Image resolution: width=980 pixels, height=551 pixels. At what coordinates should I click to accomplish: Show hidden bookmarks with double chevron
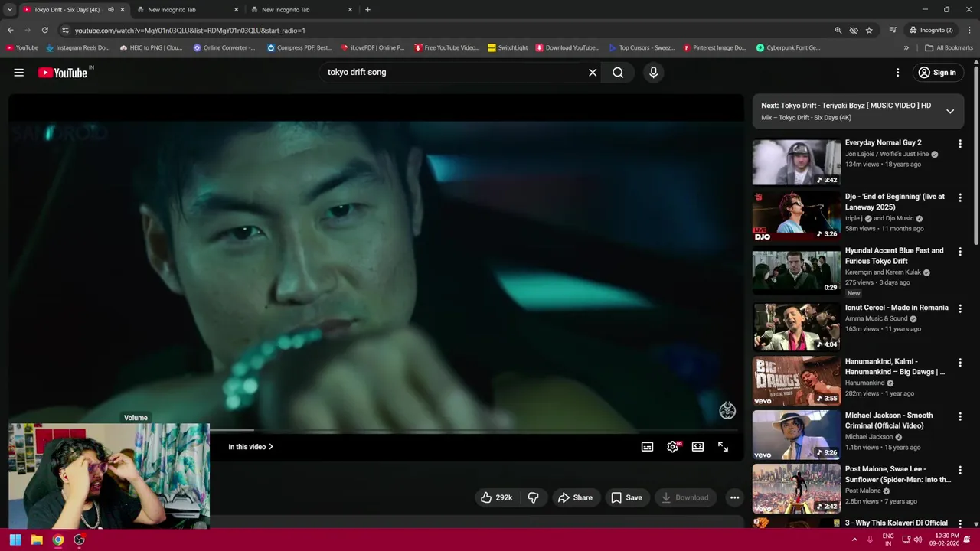point(906,47)
